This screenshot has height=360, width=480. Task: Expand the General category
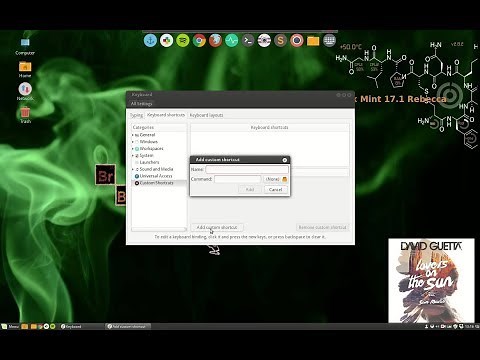pos(133,135)
